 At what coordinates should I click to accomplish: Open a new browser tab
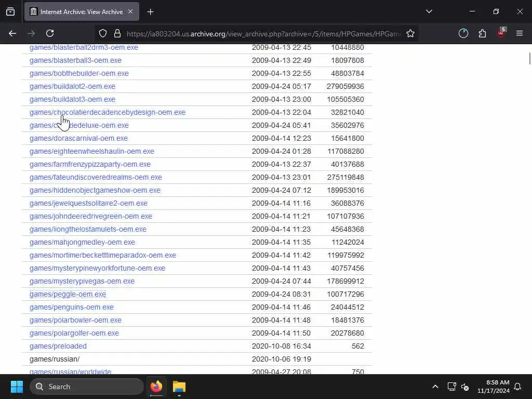(x=151, y=12)
